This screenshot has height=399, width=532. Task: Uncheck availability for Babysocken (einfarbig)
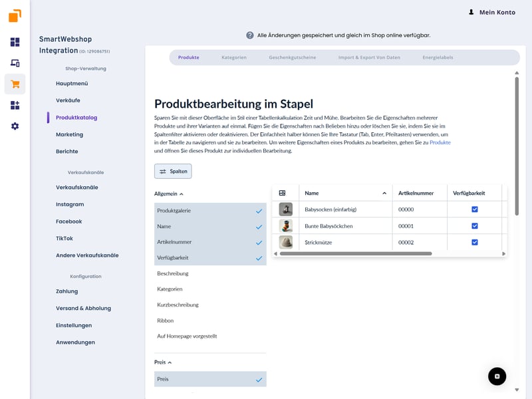click(x=475, y=209)
